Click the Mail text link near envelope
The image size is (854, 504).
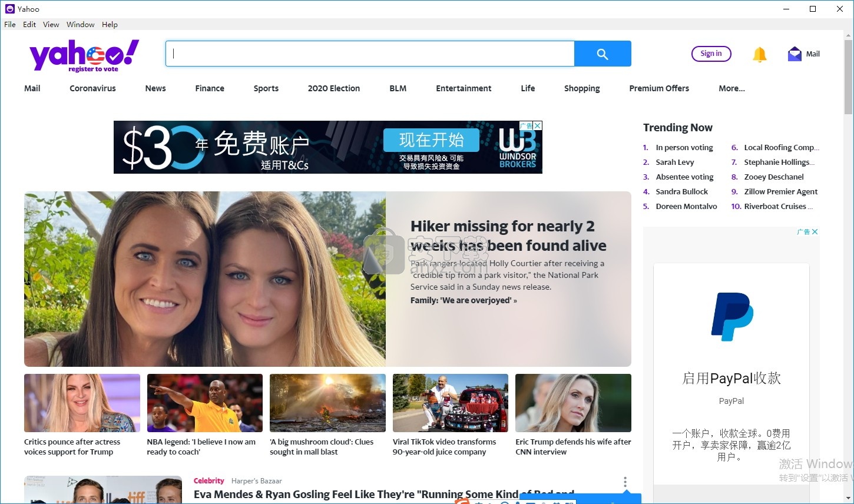[x=813, y=54]
